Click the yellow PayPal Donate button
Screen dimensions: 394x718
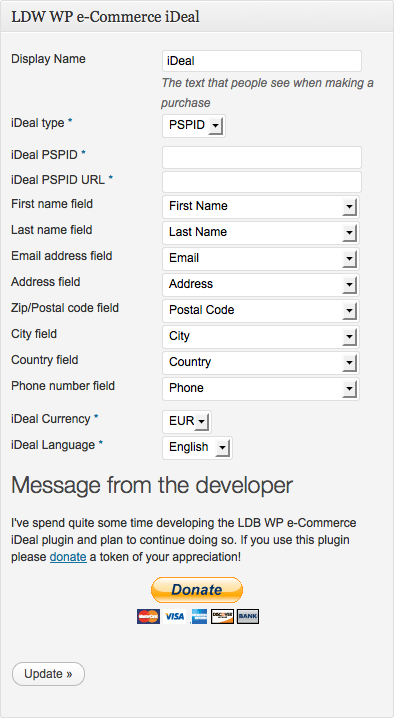click(197, 590)
